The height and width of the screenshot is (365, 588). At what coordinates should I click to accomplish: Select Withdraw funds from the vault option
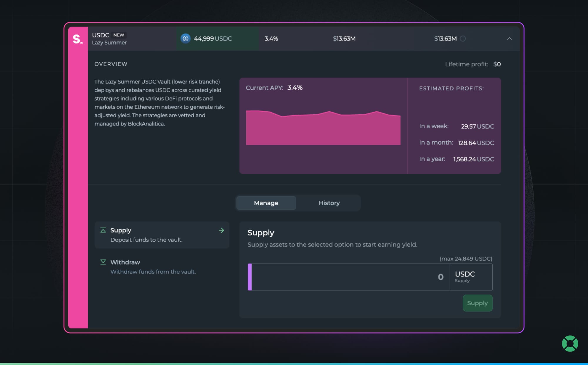pyautogui.click(x=153, y=267)
